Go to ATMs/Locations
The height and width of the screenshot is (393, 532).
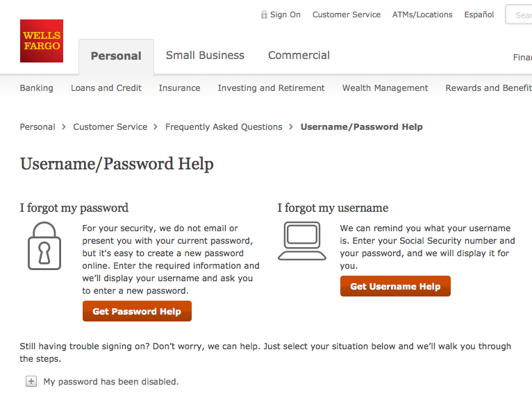[x=422, y=15]
